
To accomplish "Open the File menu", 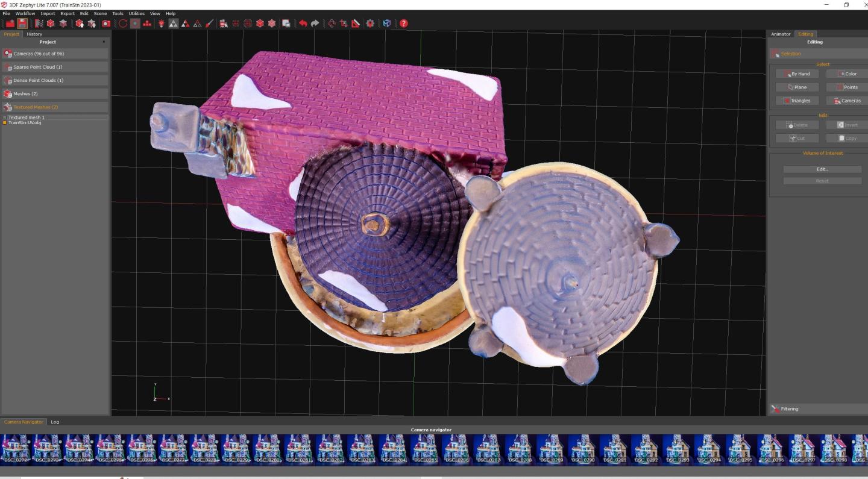I will coord(6,13).
